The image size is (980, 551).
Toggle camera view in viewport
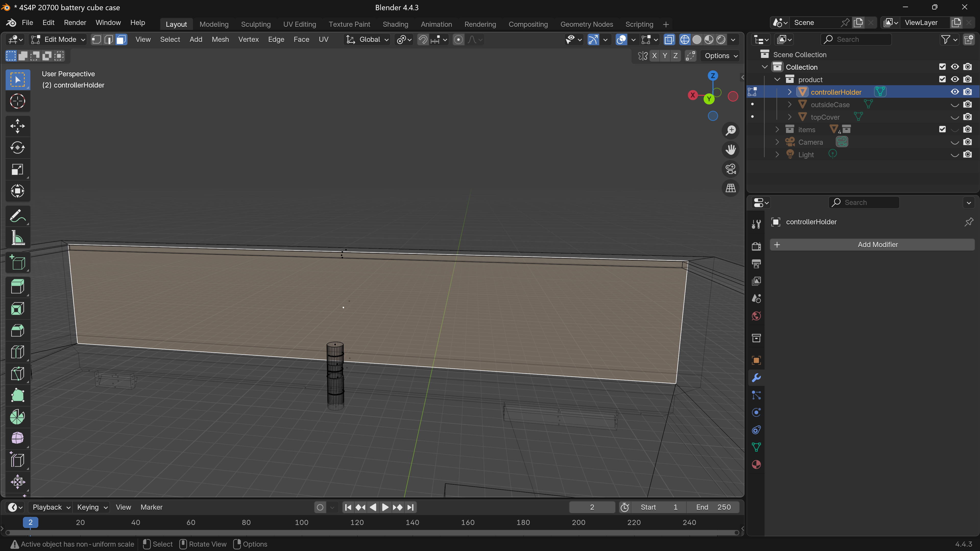[x=730, y=169]
